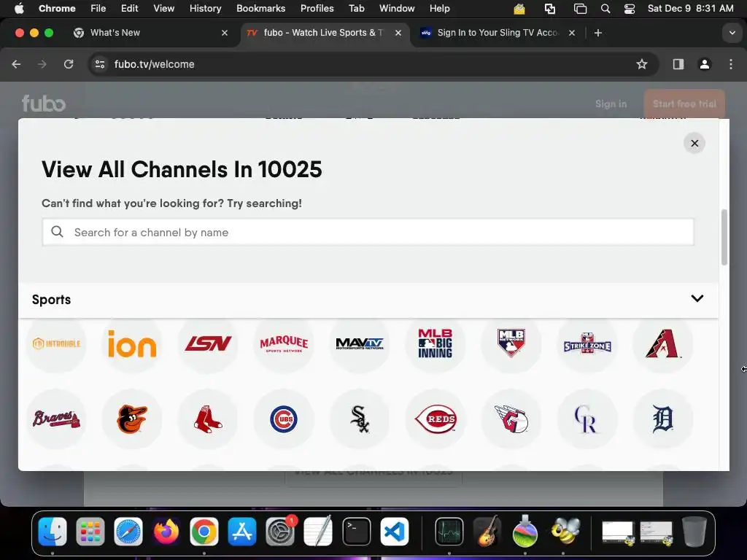
Task: Click Sign In on fubo header
Action: point(611,104)
